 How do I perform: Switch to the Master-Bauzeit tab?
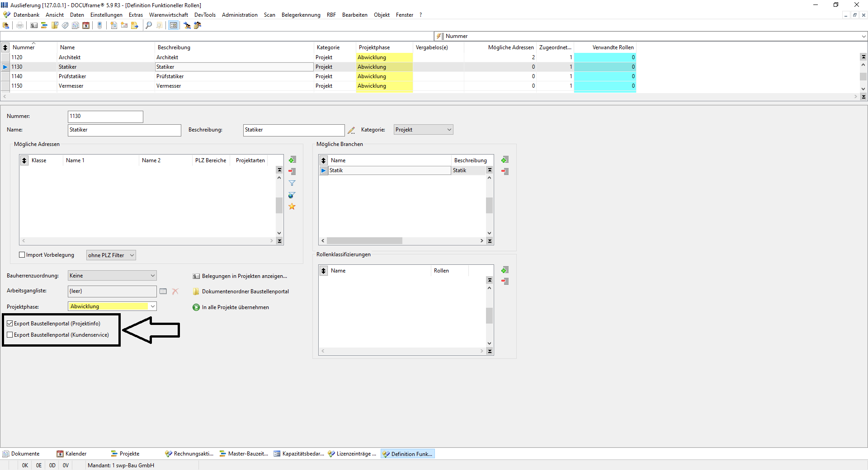coord(244,454)
